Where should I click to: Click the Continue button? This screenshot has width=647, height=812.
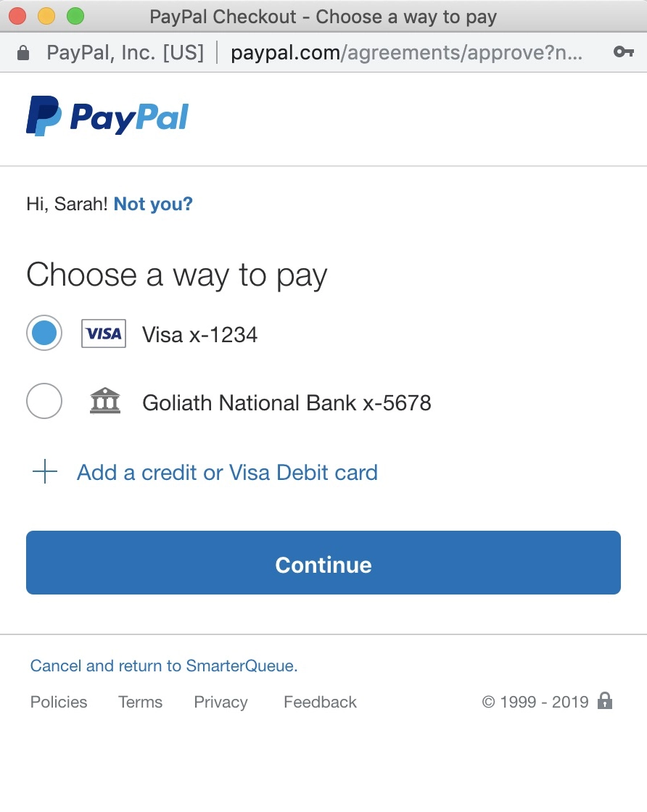coord(323,563)
